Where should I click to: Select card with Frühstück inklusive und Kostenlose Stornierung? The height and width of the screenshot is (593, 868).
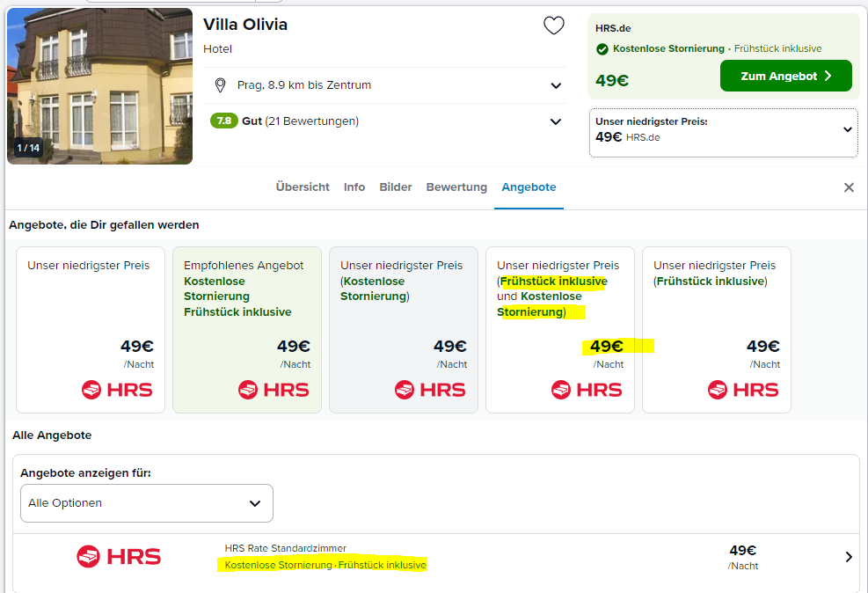[559, 329]
